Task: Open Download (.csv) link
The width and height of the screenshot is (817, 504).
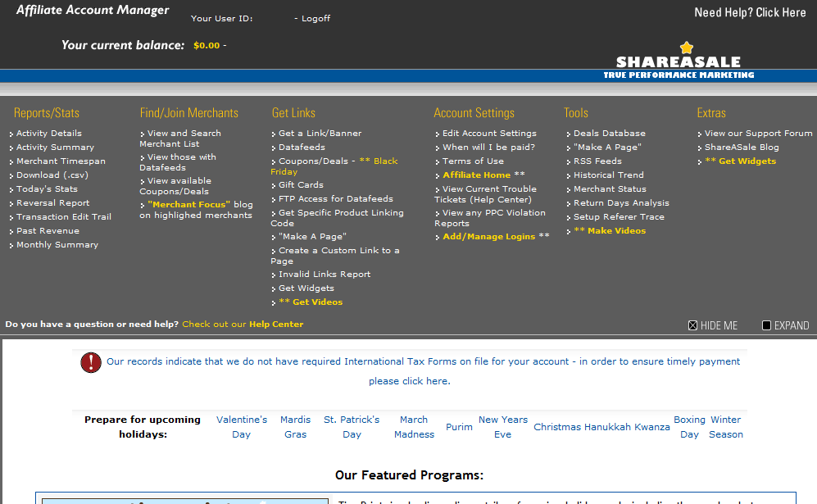Action: pos(52,175)
